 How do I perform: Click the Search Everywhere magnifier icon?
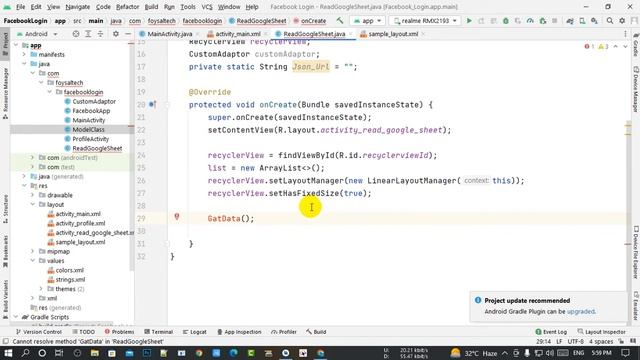609,21
